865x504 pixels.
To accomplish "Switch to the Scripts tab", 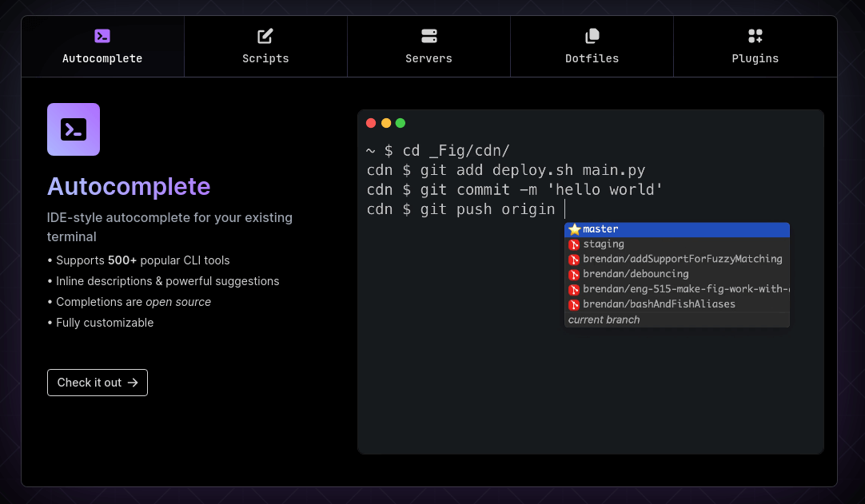I will (x=265, y=47).
